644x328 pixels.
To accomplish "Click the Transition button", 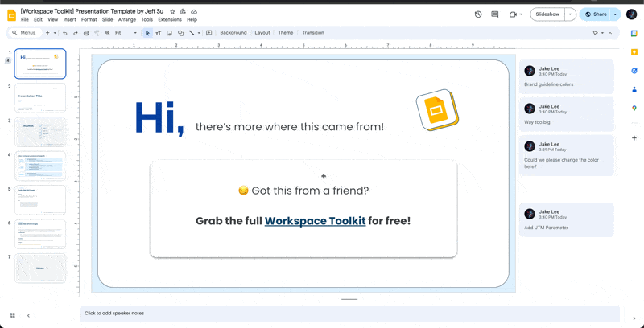I will (313, 33).
